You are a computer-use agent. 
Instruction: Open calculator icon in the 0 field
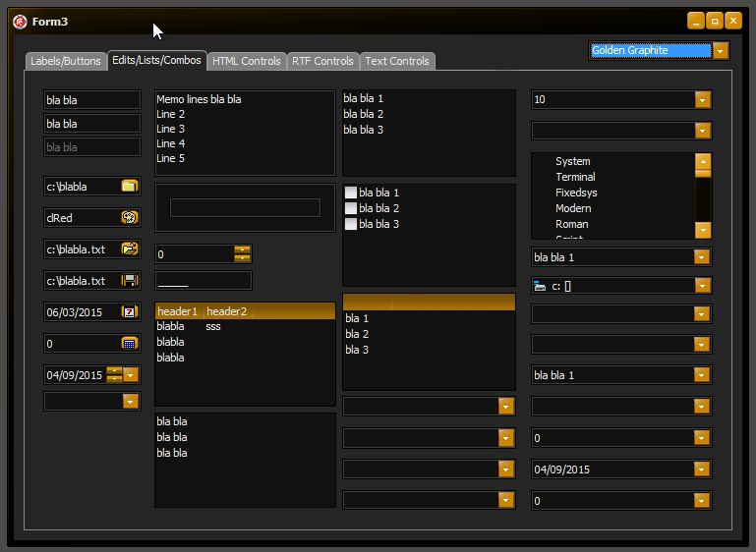tap(129, 343)
